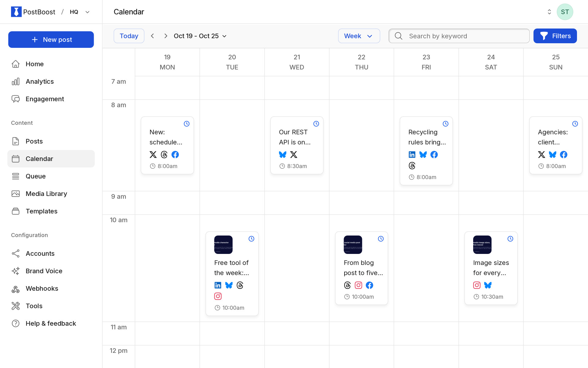588x368 pixels.
Task: Open the Analytics bar chart icon
Action: (x=16, y=81)
